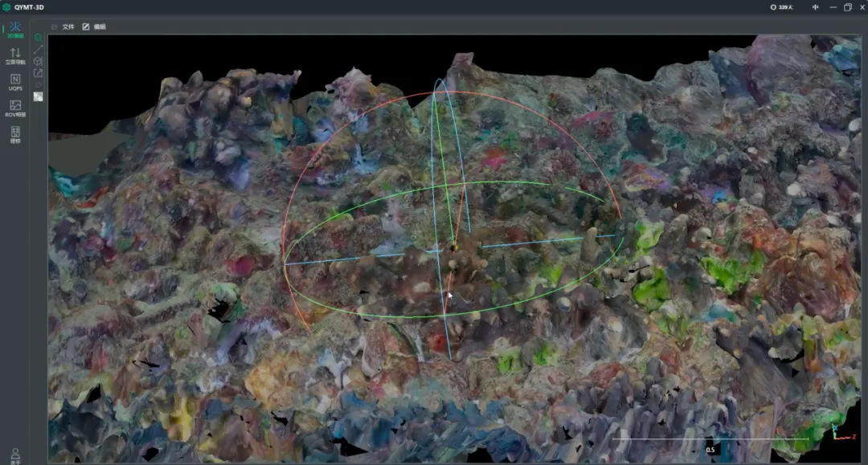The image size is (868, 465).
Task: Select the cube volume measurement tool
Action: point(39,61)
